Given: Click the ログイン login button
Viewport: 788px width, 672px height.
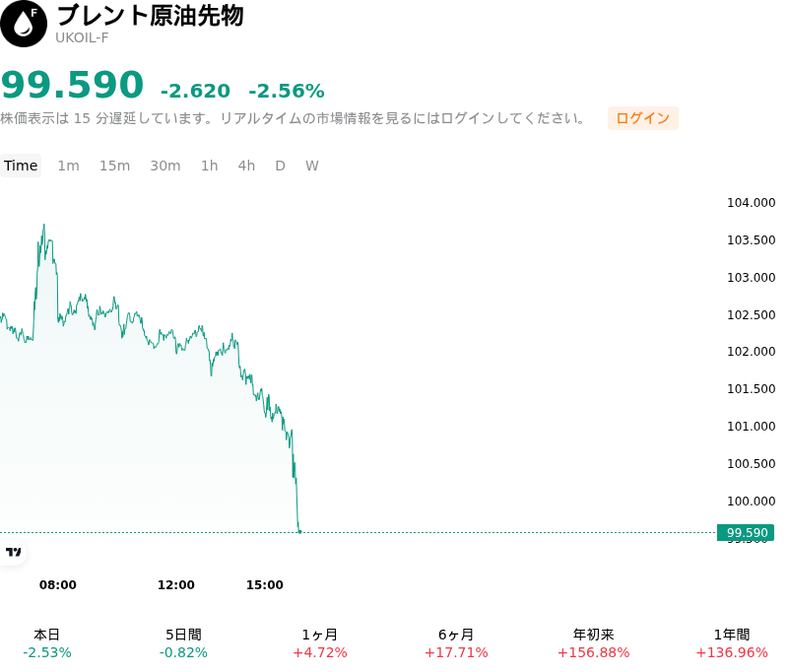Looking at the screenshot, I should tap(643, 118).
